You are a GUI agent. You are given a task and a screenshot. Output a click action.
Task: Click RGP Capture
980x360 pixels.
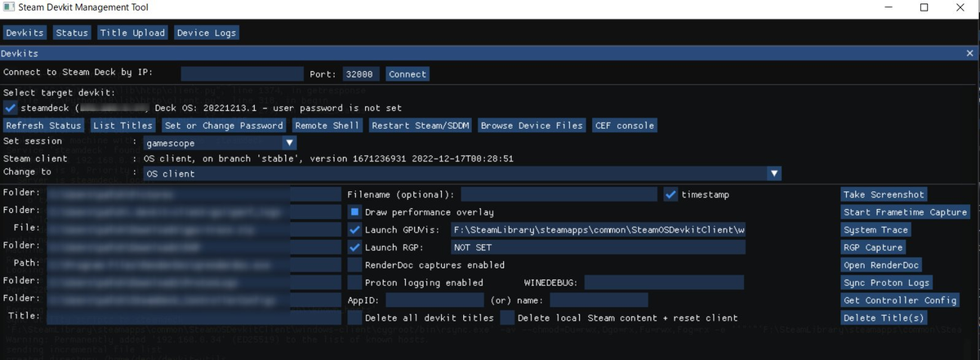(873, 247)
